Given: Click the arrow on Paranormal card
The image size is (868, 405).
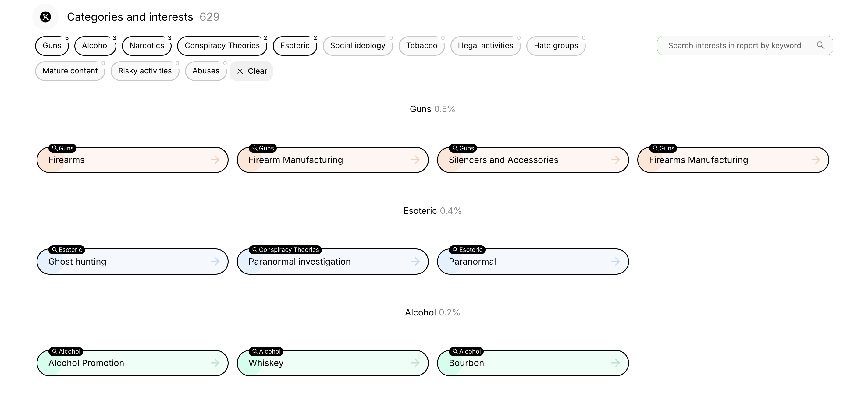Looking at the screenshot, I should point(615,262).
